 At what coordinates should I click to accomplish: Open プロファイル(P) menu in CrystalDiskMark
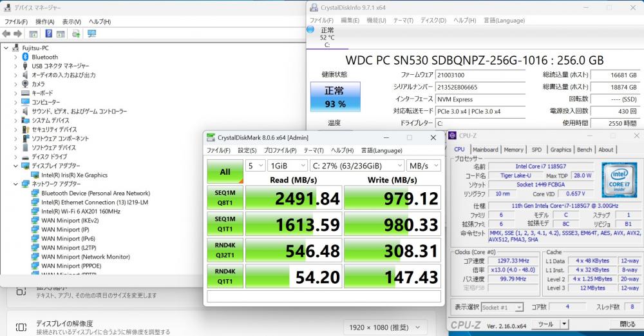[x=279, y=150]
